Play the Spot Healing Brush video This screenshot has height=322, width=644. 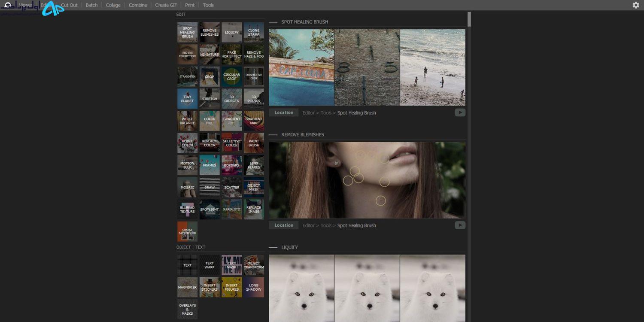coord(460,112)
